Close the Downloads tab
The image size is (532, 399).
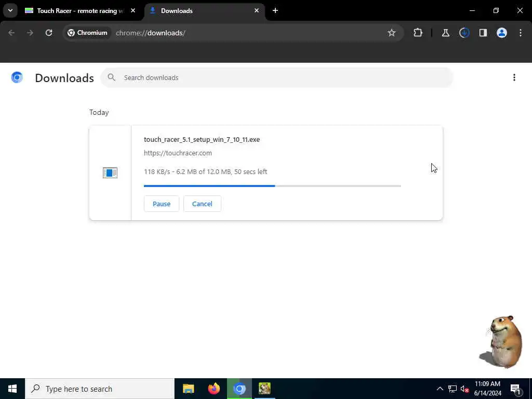[x=257, y=10]
